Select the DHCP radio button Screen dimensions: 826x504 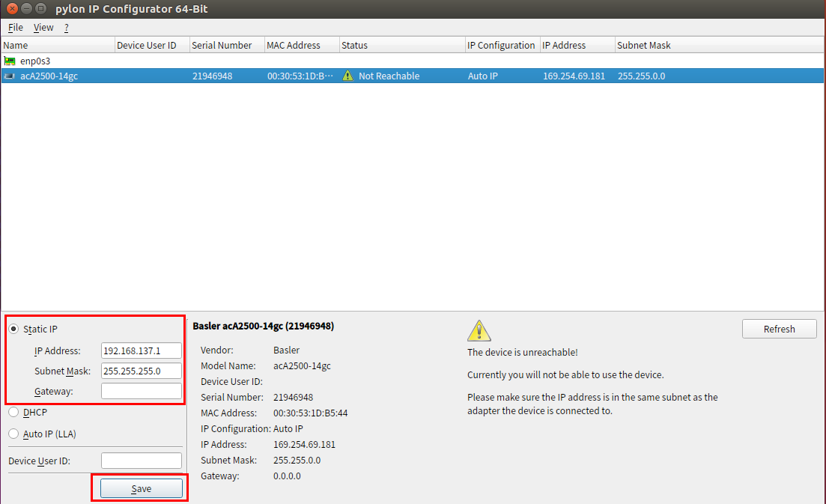tap(13, 413)
